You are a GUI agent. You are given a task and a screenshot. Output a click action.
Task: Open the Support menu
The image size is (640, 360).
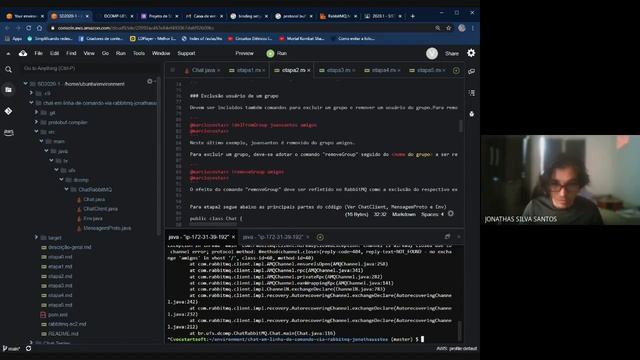tap(186, 53)
